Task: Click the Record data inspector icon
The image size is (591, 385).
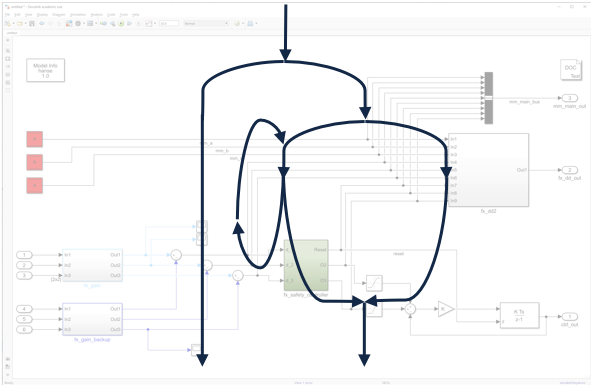Action: (x=149, y=23)
